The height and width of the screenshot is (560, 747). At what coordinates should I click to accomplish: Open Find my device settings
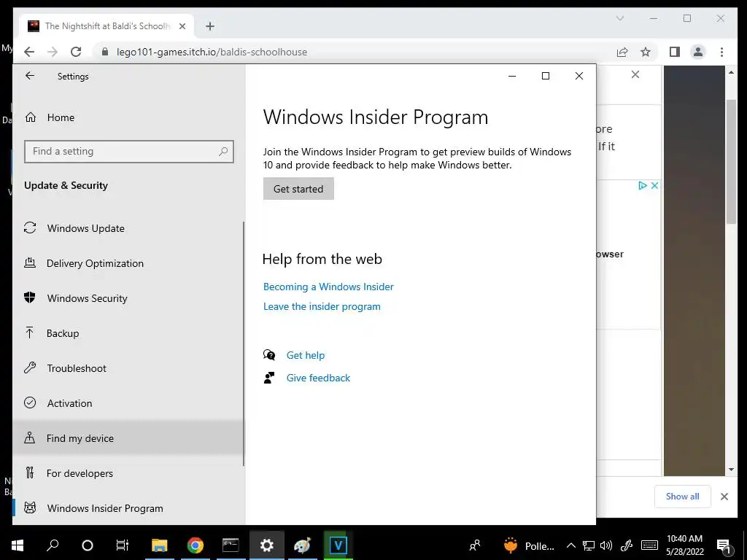128,438
